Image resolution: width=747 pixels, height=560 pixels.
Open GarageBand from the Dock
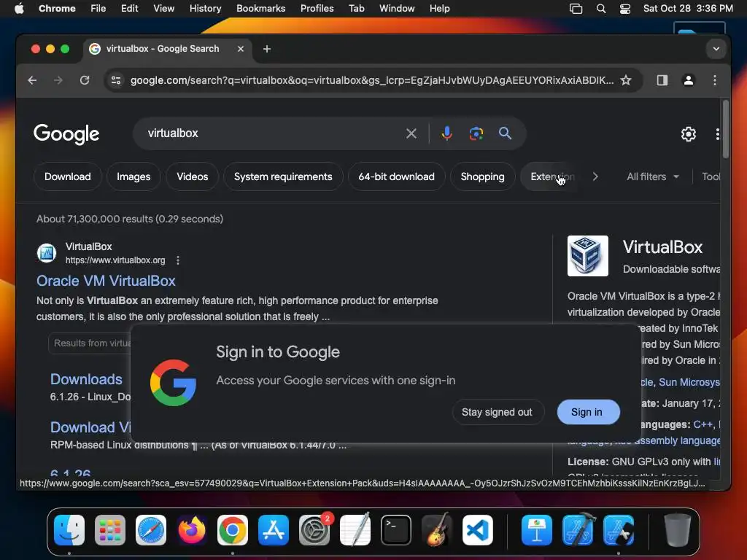(x=437, y=530)
